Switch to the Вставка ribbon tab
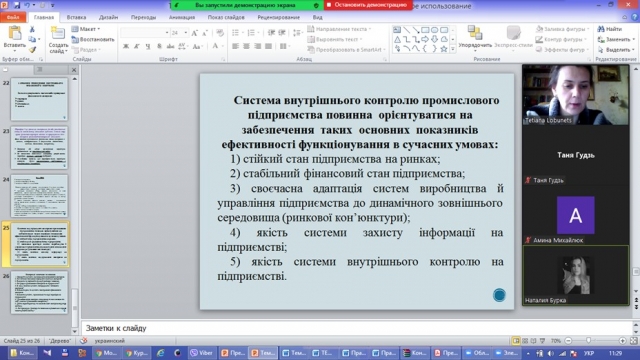Image resolution: width=640 pixels, height=360 pixels. (76, 17)
